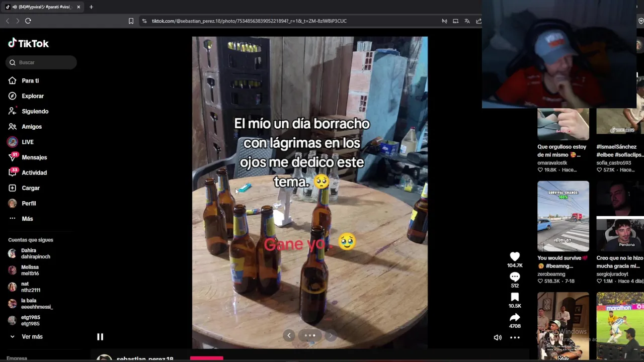Viewport: 644px width, 362px height.
Task: Go back in browser history
Action: click(8, 21)
